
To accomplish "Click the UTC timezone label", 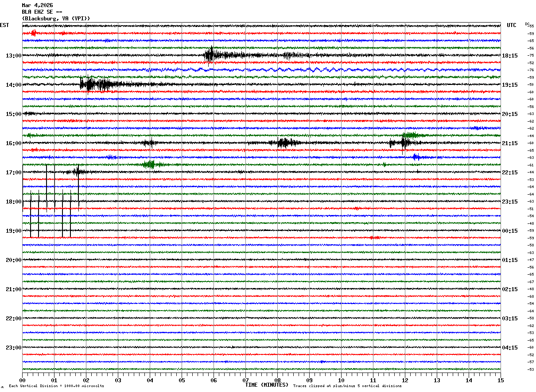I will pyautogui.click(x=512, y=25).
